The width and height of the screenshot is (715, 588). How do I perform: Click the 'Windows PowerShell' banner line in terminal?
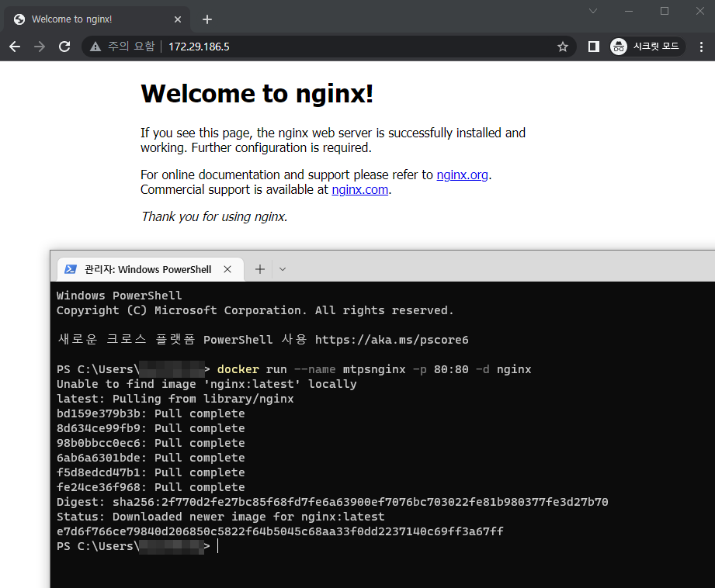(x=119, y=296)
